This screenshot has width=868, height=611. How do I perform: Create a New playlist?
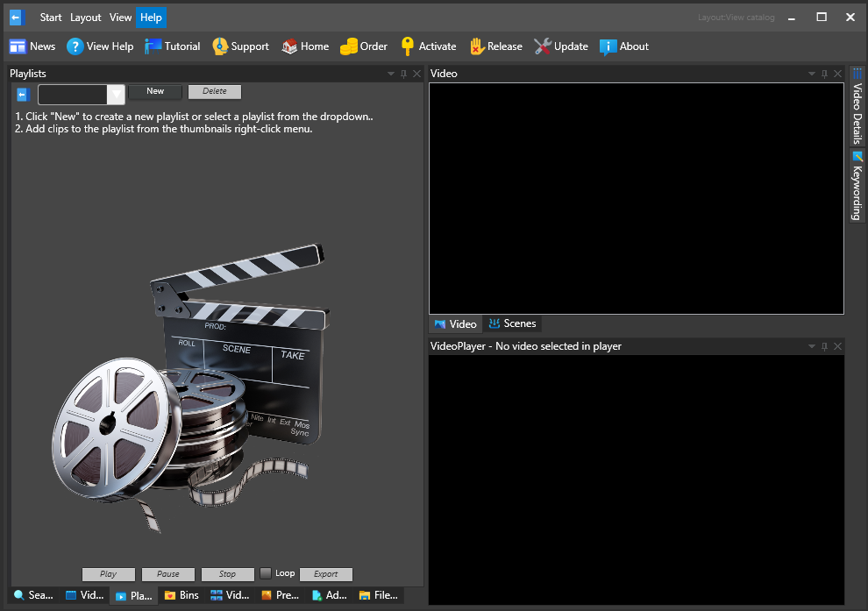(155, 91)
